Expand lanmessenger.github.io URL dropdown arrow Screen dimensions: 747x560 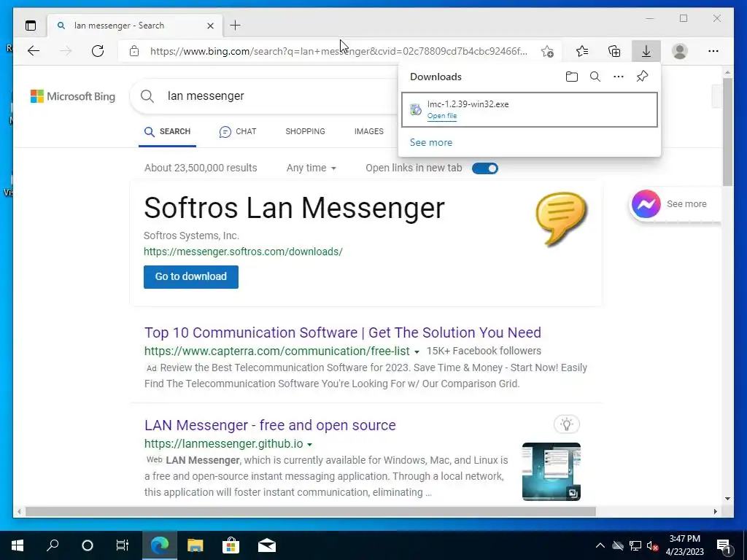[x=309, y=445]
